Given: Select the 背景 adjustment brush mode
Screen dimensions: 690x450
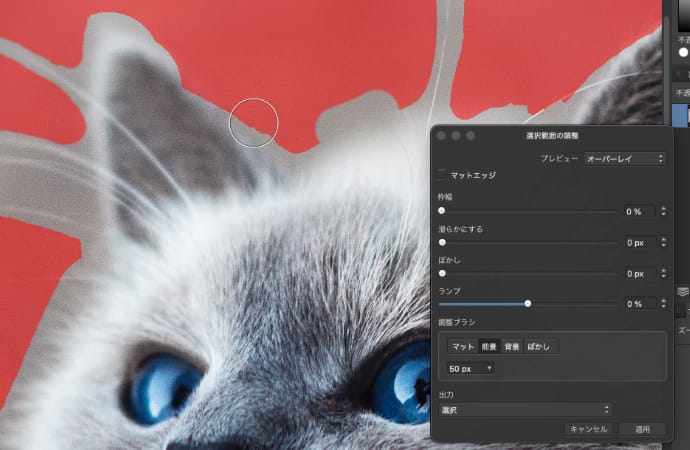Looking at the screenshot, I should 511,346.
